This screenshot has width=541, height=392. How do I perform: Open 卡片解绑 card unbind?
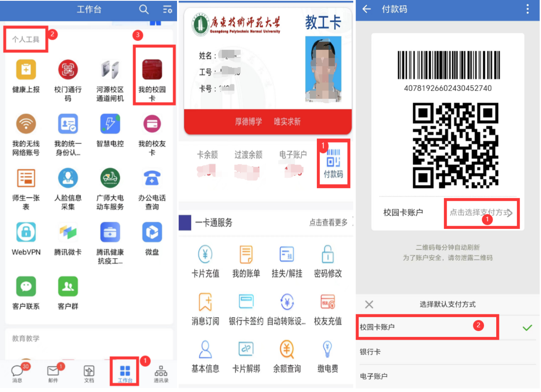246,357
